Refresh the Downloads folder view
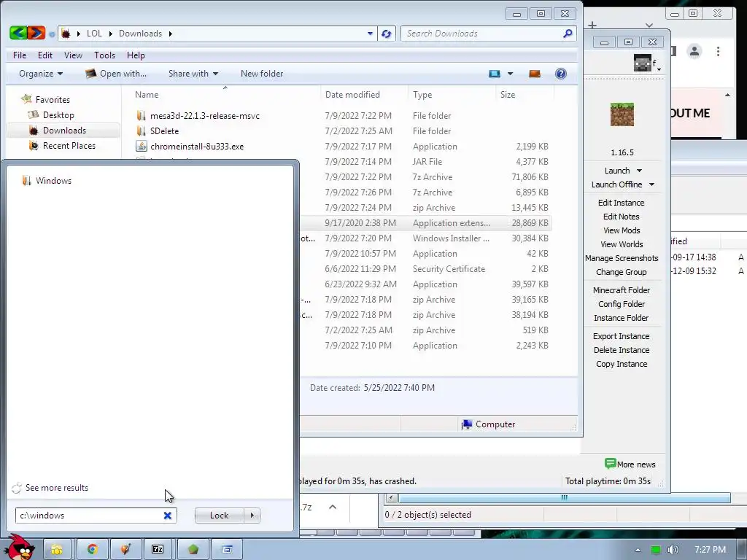Image resolution: width=747 pixels, height=560 pixels. coord(387,34)
